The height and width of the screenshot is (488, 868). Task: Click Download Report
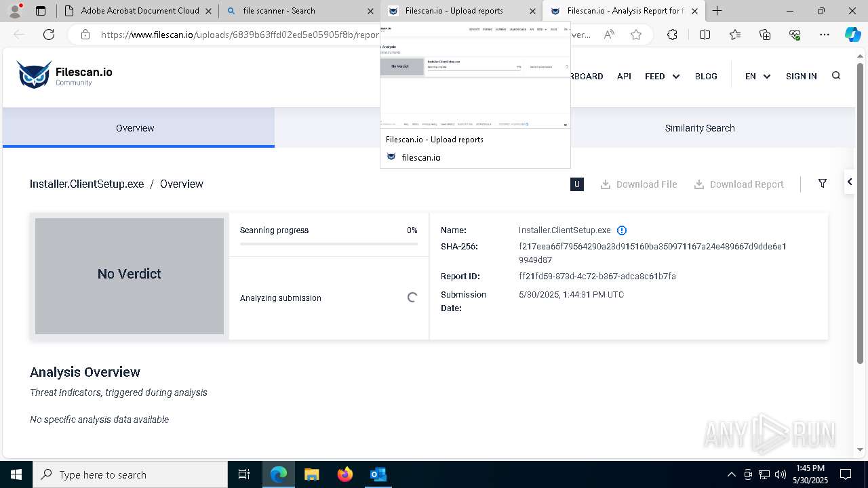pyautogui.click(x=738, y=184)
